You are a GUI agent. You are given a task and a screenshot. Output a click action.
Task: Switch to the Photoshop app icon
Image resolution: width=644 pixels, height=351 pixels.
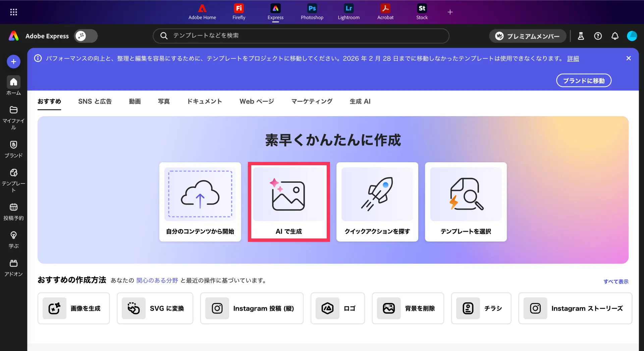[312, 12]
